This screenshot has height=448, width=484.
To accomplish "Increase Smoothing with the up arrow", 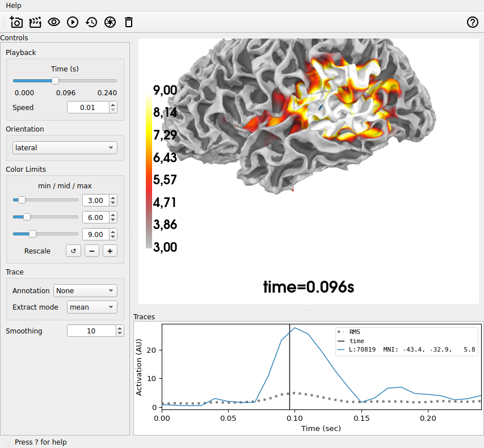I will (x=120, y=328).
